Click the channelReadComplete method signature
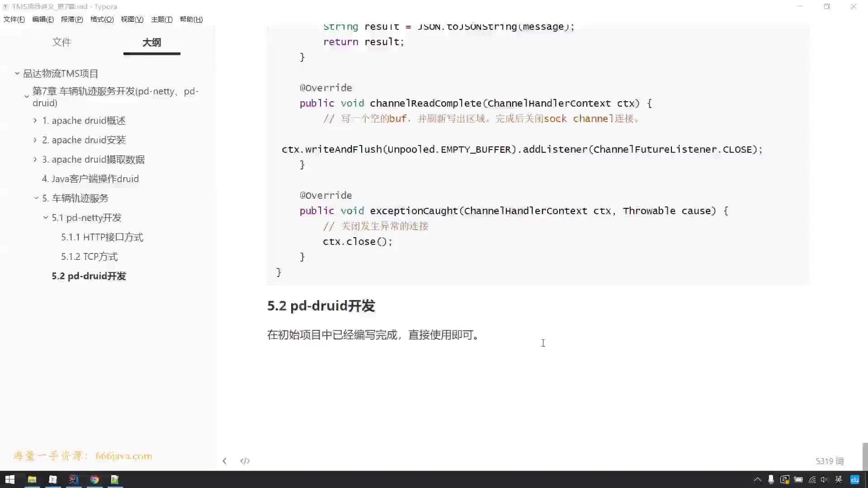The width and height of the screenshot is (868, 488). tap(476, 103)
